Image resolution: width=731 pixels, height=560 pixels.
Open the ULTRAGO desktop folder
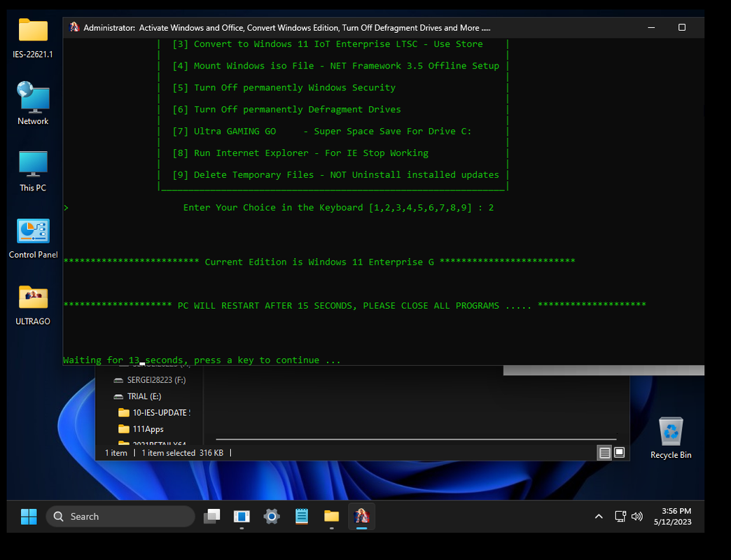click(x=33, y=305)
